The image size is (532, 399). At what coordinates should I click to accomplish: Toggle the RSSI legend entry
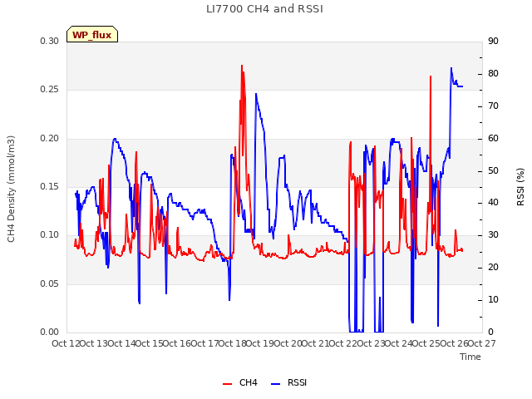(x=288, y=382)
